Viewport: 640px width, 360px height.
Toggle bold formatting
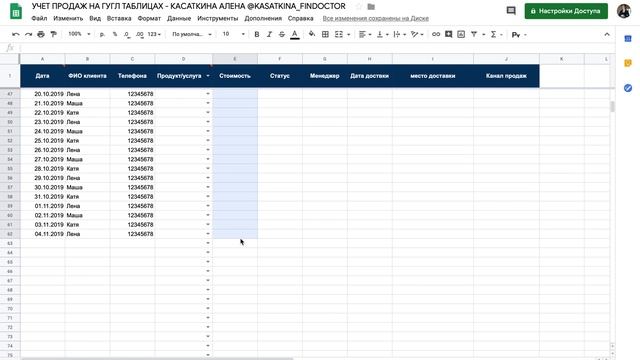pyautogui.click(x=257, y=35)
